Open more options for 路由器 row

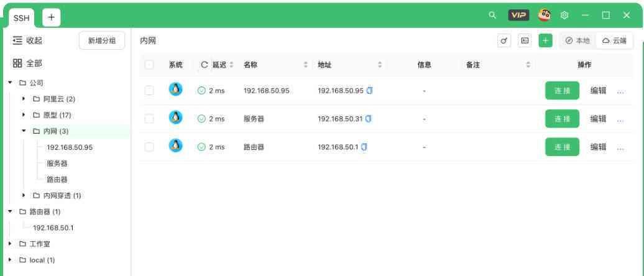620,148
